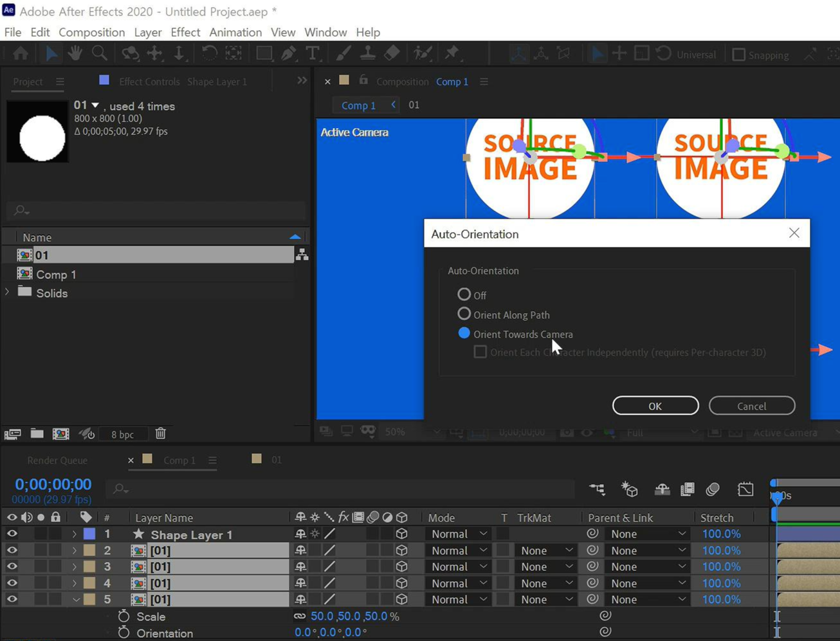Toggle Motion Blur enable in timeline
Screen dimensions: 840x641
pyautogui.click(x=713, y=490)
